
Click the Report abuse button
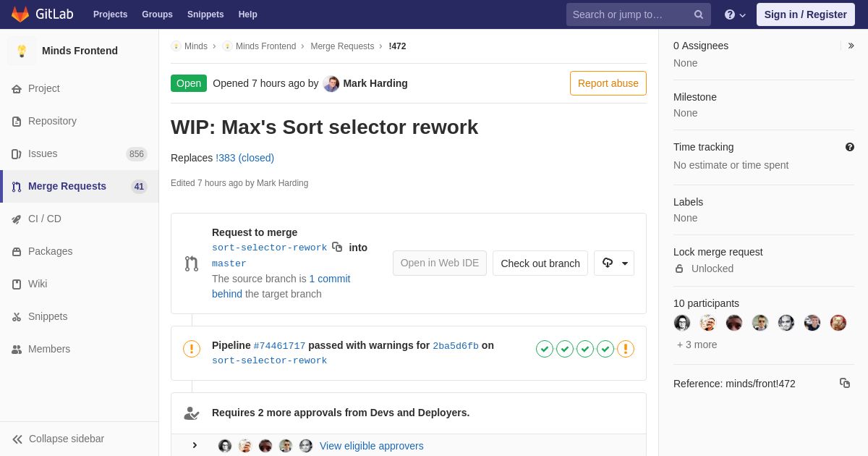point(608,83)
